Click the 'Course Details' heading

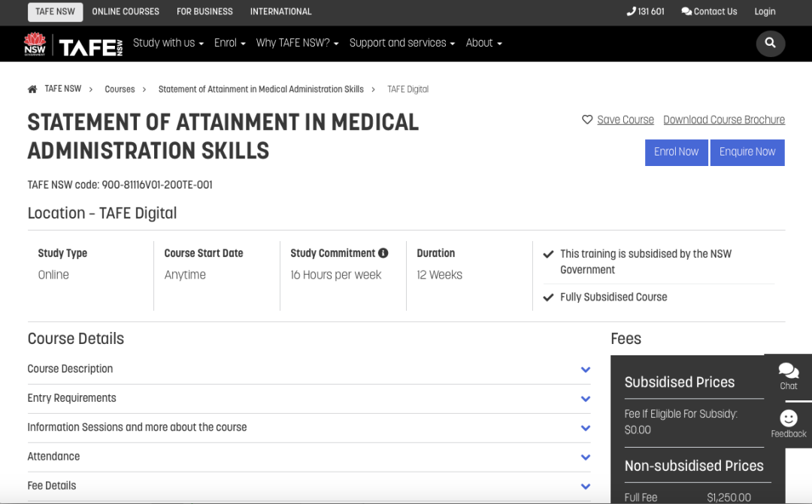click(x=76, y=339)
